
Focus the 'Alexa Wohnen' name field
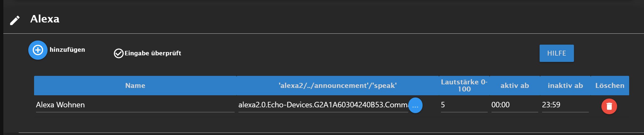135,105
